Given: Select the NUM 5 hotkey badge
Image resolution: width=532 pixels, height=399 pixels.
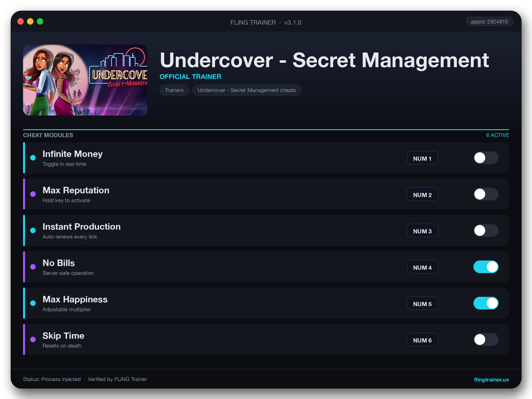Looking at the screenshot, I should pyautogui.click(x=422, y=303).
